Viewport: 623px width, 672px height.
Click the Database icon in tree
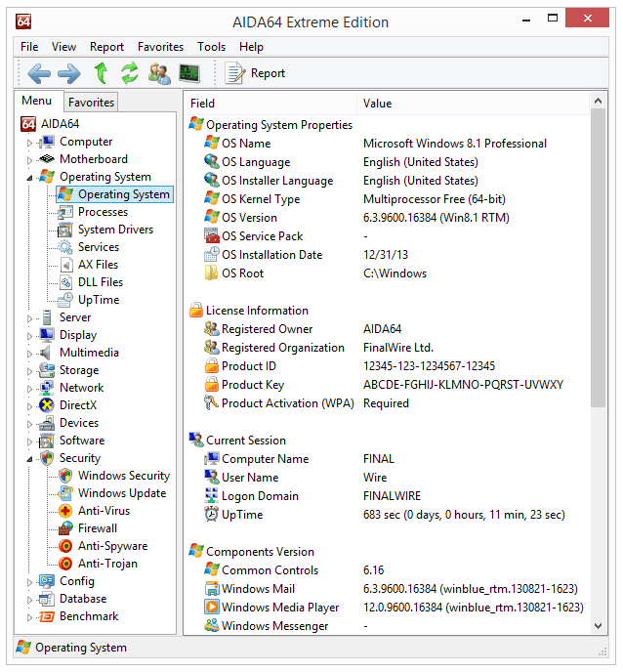[x=46, y=599]
